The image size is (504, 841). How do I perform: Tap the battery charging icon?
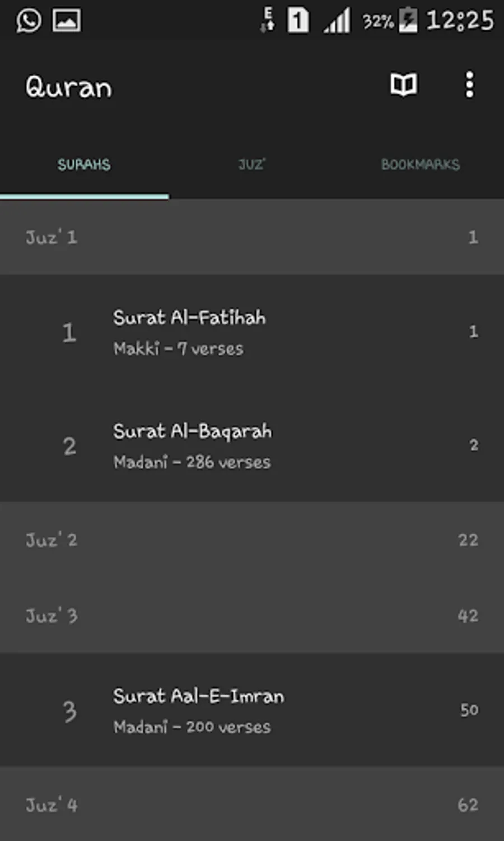[x=408, y=21]
